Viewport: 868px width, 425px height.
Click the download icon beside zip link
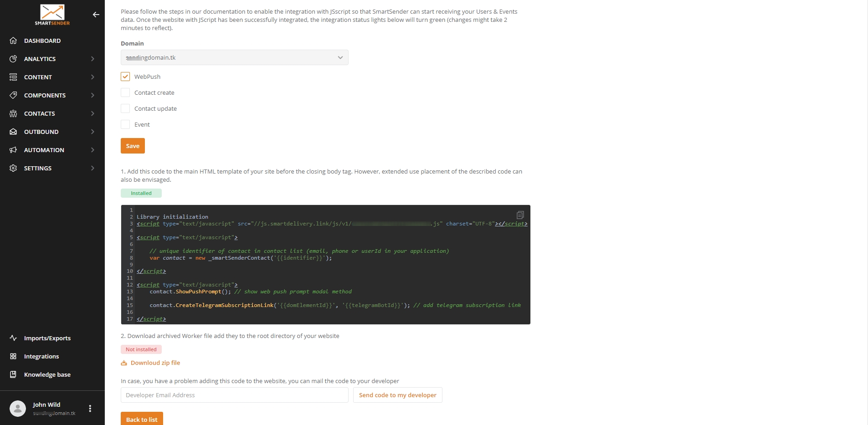(x=124, y=363)
